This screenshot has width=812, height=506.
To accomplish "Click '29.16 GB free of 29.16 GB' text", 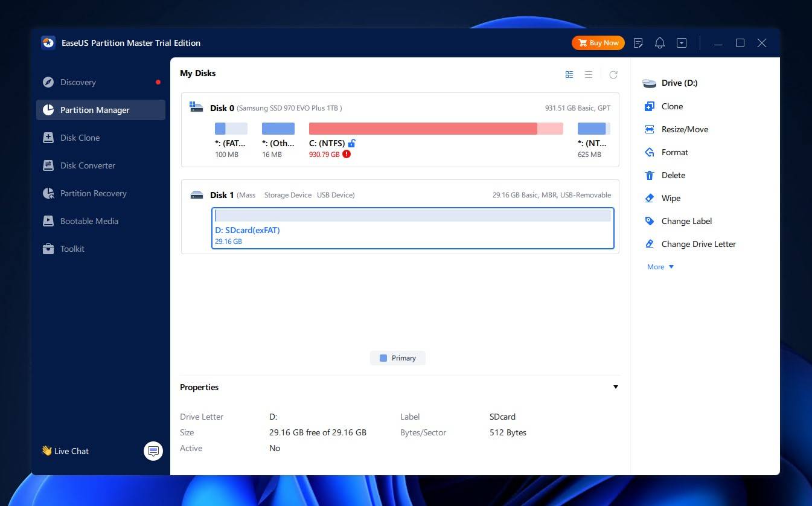I will [318, 432].
